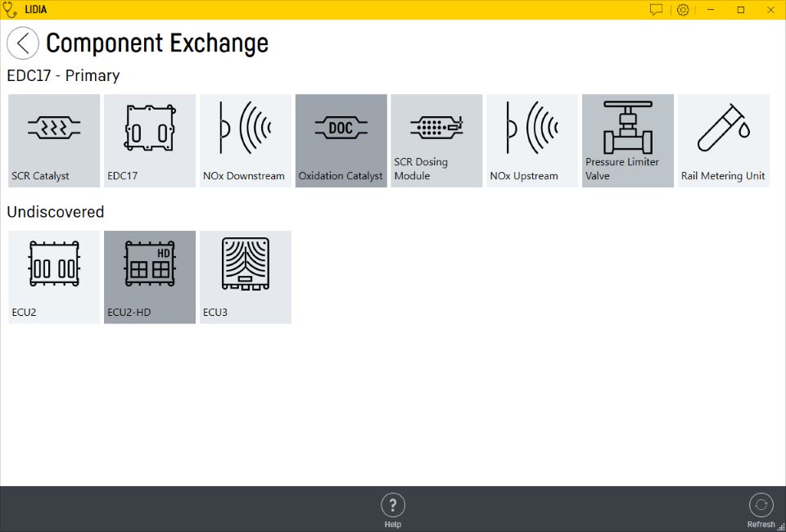Click the LIDIA stethoscope app icon
Image resolution: width=786 pixels, height=532 pixels.
[11, 10]
